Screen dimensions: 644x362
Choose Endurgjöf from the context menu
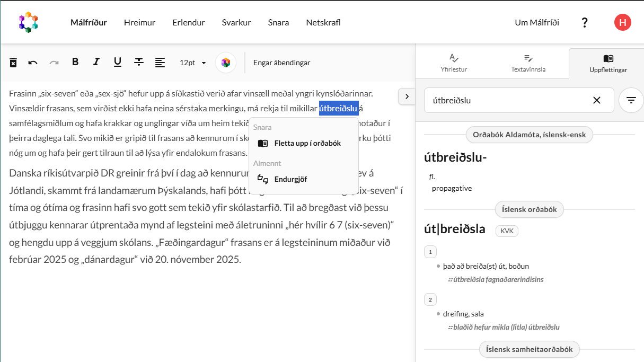(x=304, y=179)
